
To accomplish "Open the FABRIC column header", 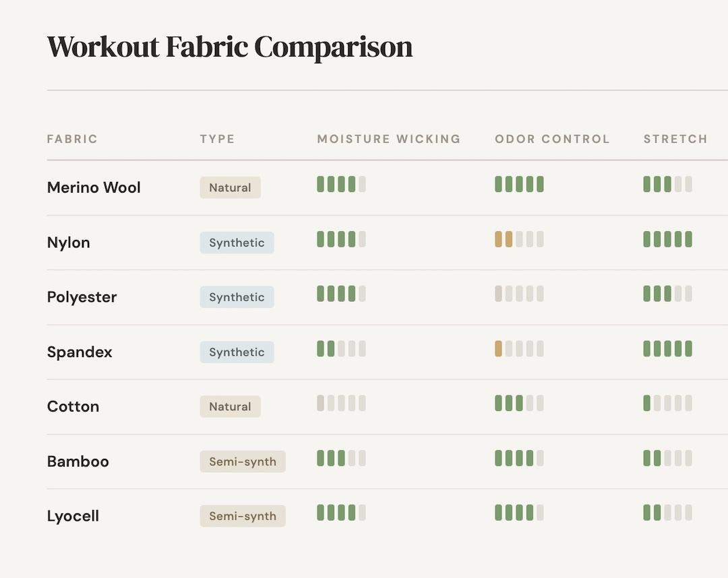I will 72,139.
